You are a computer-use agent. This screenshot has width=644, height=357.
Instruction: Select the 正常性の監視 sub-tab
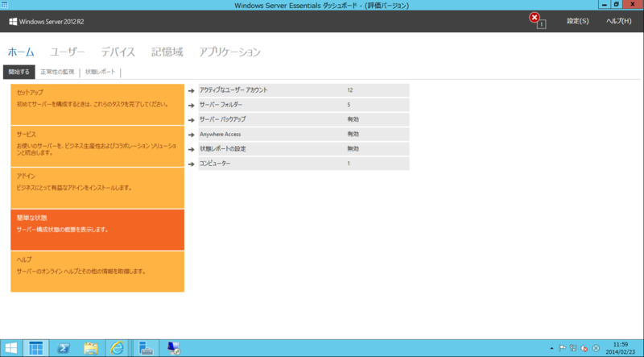click(x=57, y=72)
